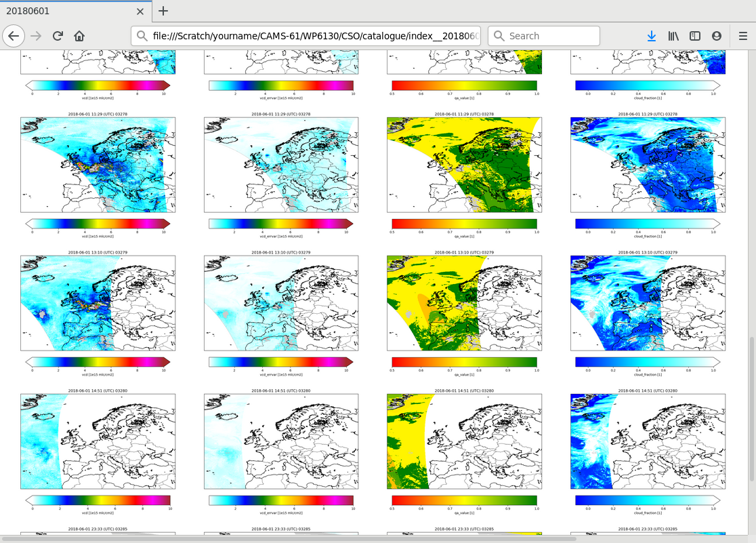Click the vcd colorbar under orbit 03278
756x543 pixels.
pyautogui.click(x=98, y=224)
